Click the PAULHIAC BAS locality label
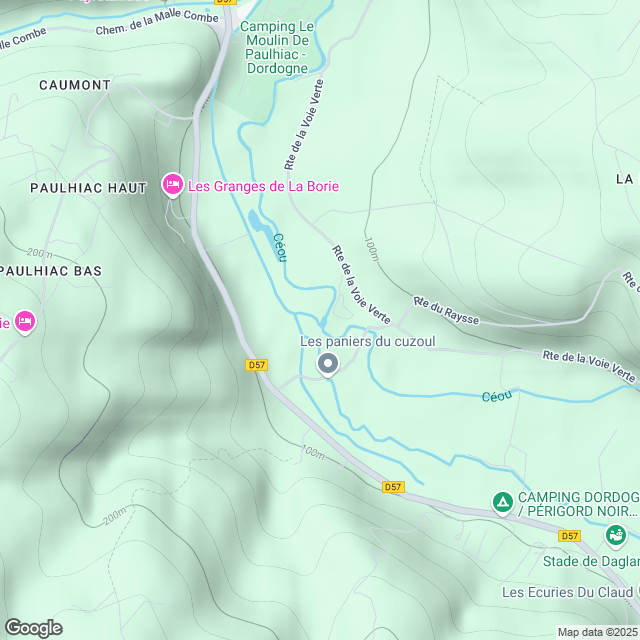The image size is (640, 640). (51, 271)
